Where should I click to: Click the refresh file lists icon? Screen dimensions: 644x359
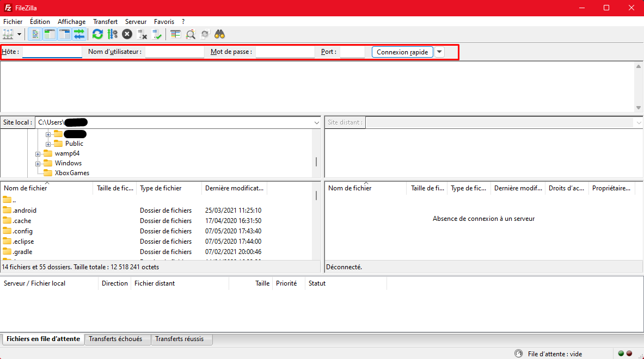(97, 34)
